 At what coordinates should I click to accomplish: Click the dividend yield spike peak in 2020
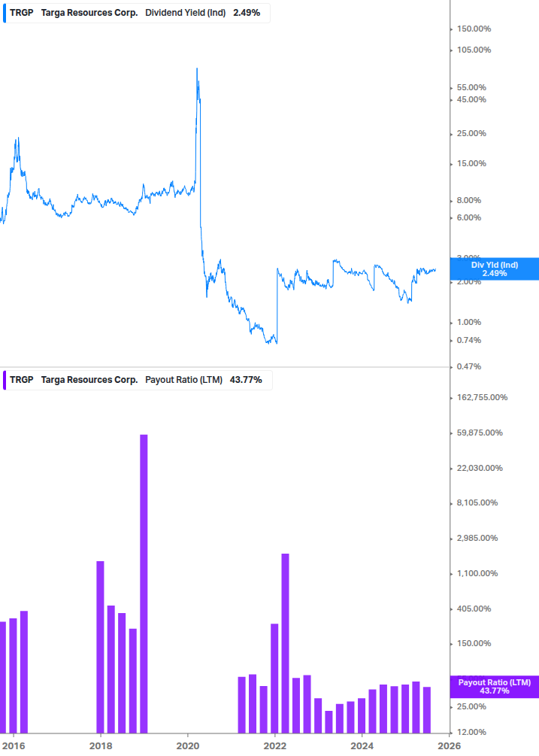[x=196, y=69]
